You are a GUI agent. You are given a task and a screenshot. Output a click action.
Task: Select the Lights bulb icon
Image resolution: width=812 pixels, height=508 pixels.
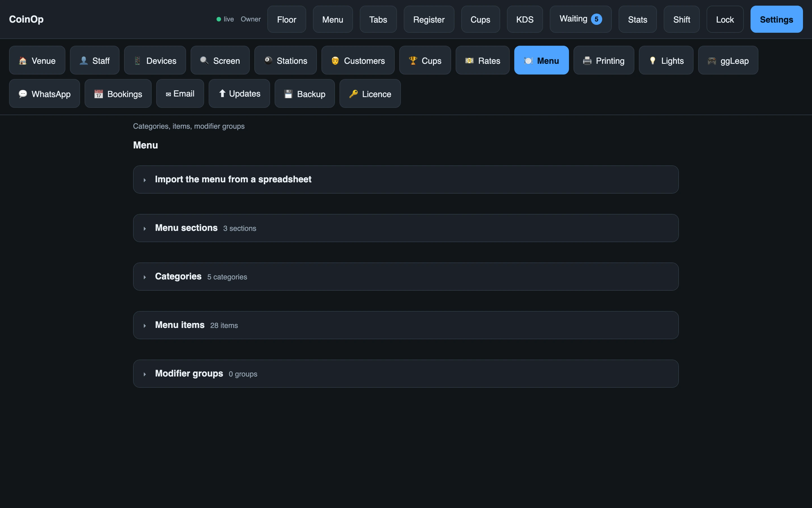click(653, 60)
